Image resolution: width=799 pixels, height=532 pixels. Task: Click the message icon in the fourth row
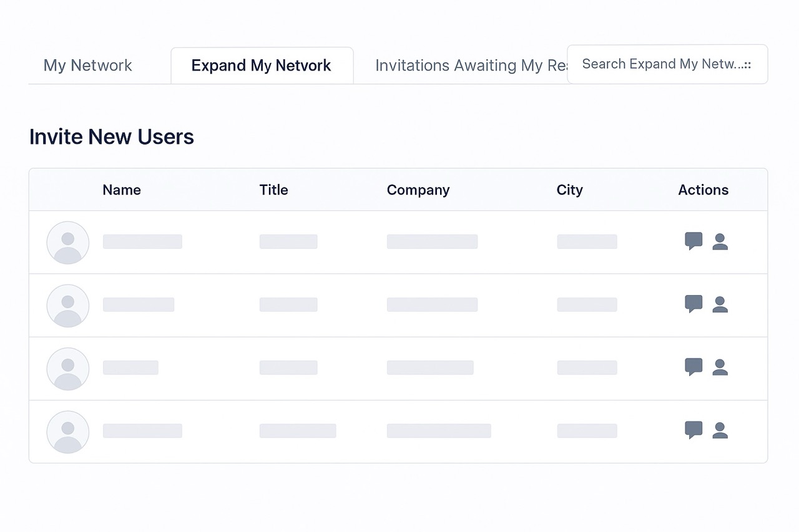tap(694, 430)
